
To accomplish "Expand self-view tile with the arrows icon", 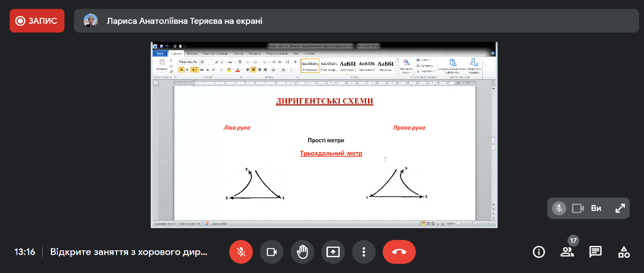I will coord(620,208).
